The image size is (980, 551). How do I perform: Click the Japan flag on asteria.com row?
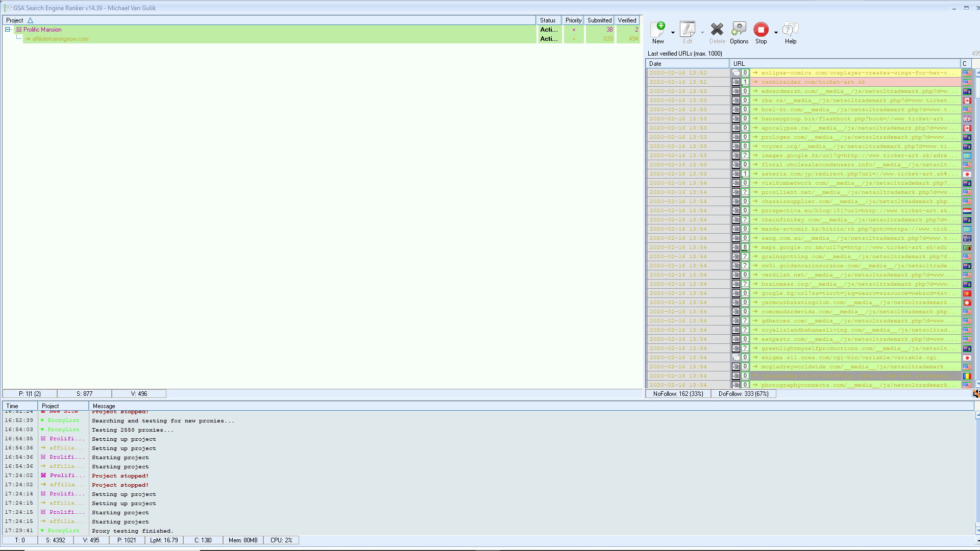click(x=967, y=174)
